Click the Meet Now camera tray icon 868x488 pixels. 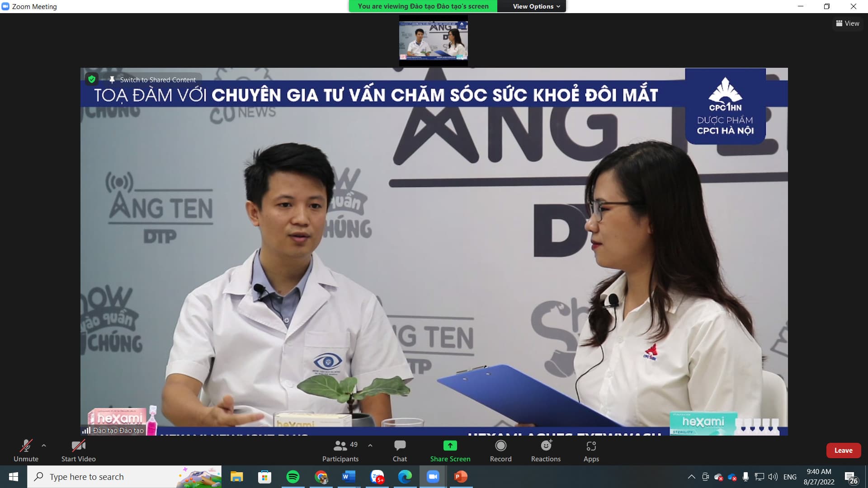705,477
